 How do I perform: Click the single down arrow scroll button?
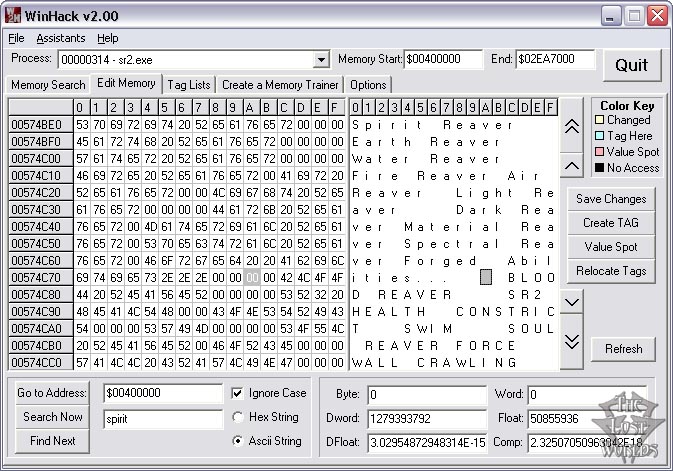click(572, 302)
